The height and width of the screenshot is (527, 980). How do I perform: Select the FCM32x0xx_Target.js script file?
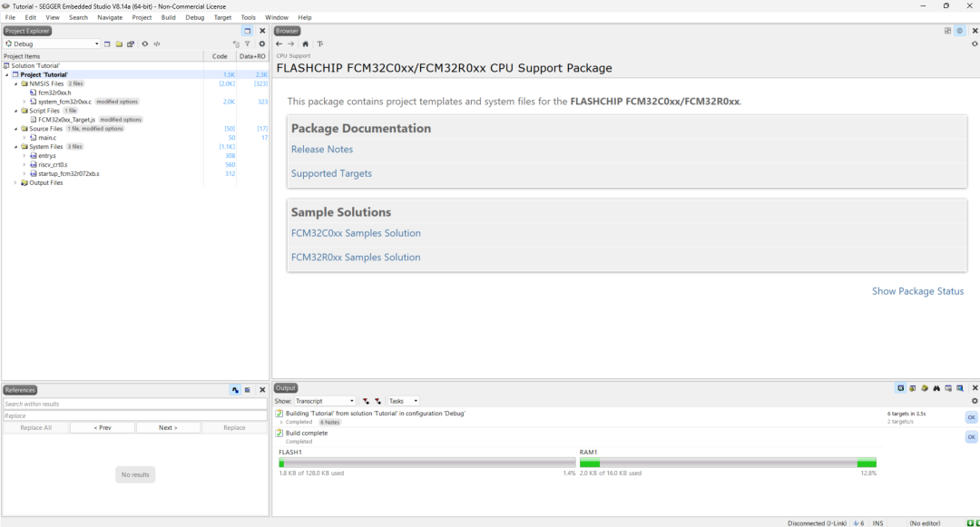[66, 120]
